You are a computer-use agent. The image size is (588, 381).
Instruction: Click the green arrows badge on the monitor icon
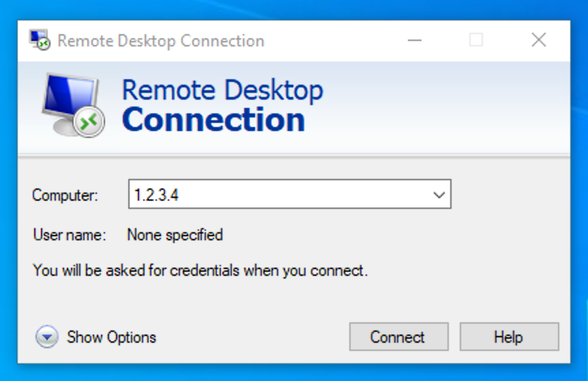tap(89, 122)
